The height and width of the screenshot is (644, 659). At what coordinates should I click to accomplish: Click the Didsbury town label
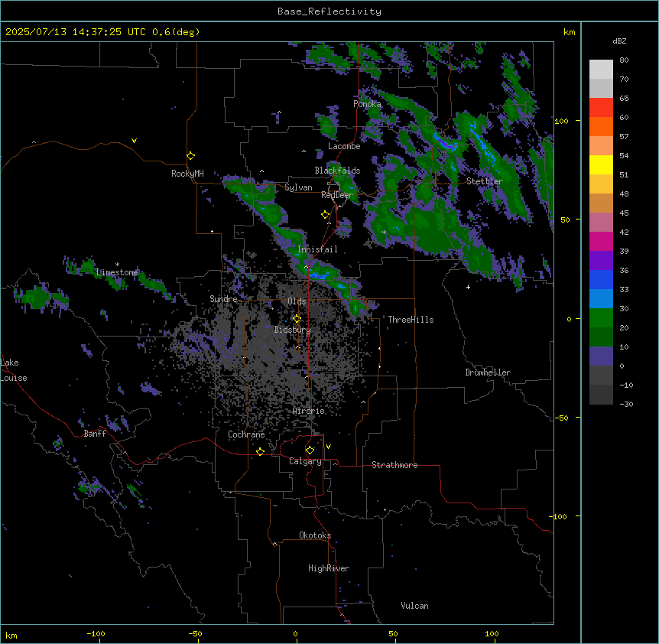point(293,330)
